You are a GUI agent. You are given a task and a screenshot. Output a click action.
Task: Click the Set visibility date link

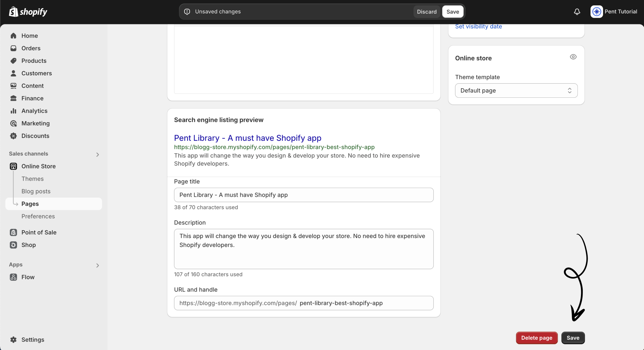[x=478, y=26]
